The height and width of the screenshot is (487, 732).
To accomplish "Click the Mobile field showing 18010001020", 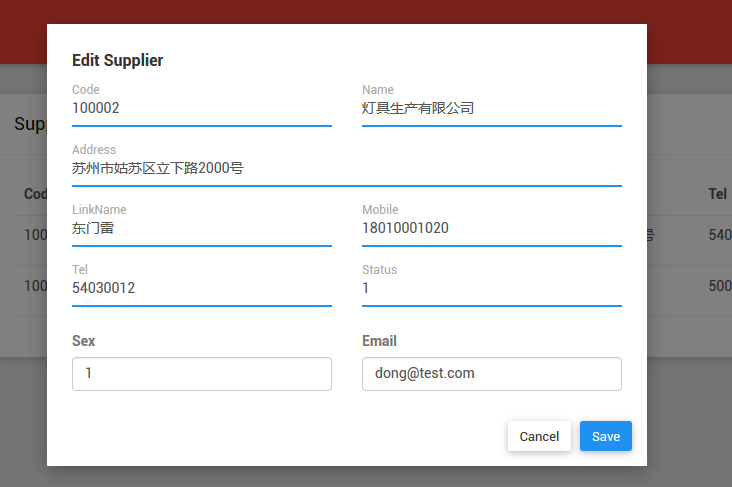I will (490, 228).
